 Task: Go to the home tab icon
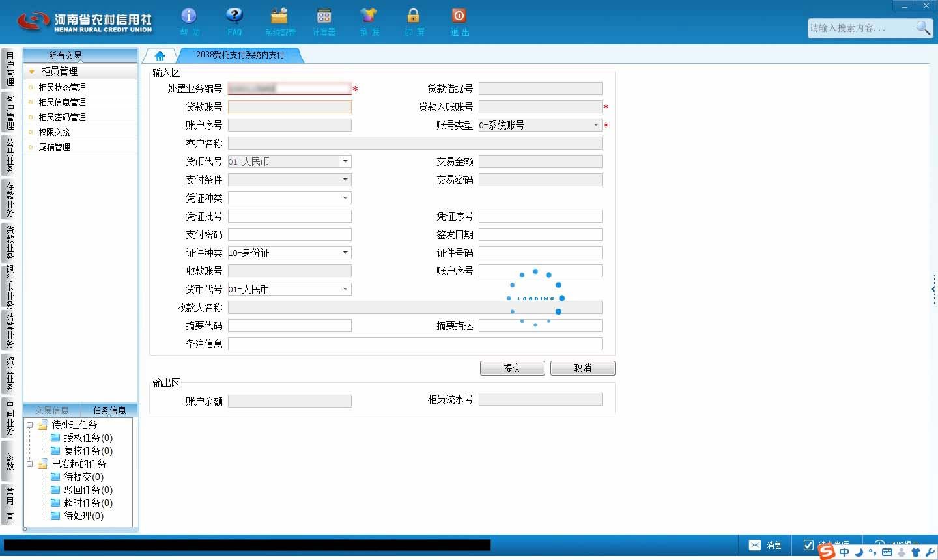coord(160,55)
